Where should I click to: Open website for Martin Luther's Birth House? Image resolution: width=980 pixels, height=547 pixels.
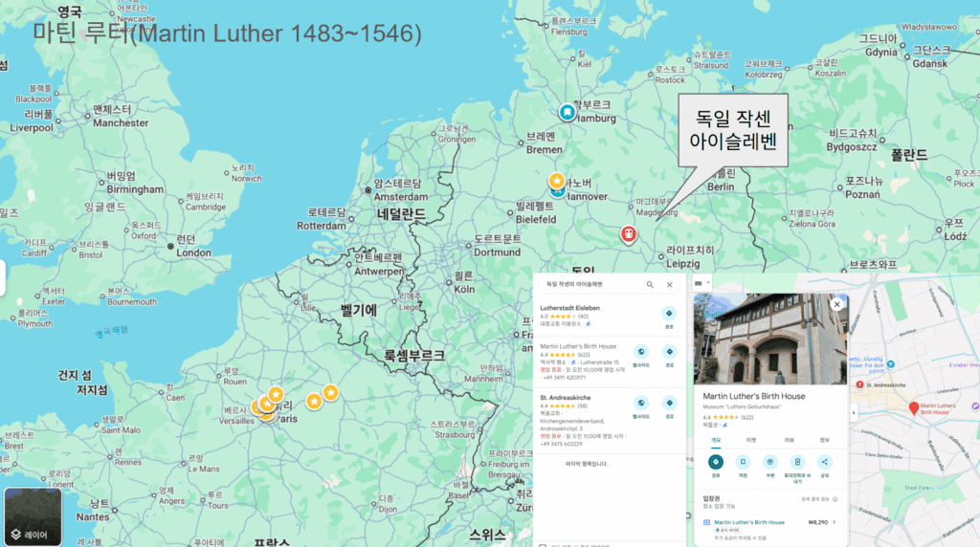(640, 352)
